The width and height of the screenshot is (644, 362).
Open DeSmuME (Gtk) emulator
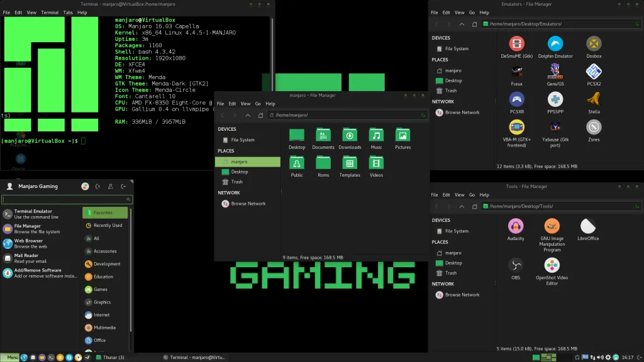516,45
